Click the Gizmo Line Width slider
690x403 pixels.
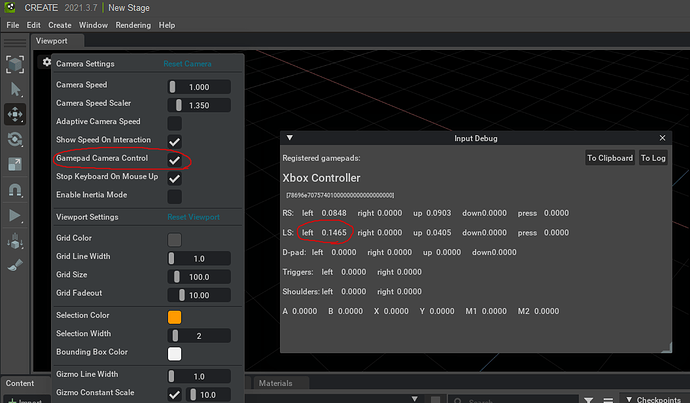[199, 376]
